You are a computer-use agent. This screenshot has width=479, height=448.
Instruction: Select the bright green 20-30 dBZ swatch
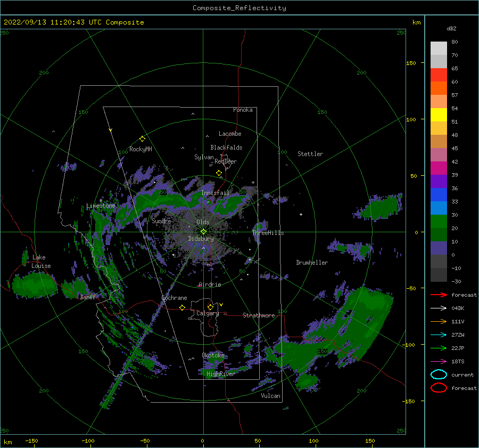439,221
